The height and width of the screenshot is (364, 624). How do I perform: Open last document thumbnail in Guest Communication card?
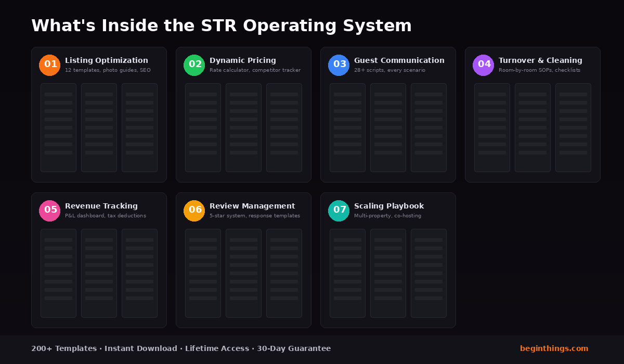coord(428,127)
